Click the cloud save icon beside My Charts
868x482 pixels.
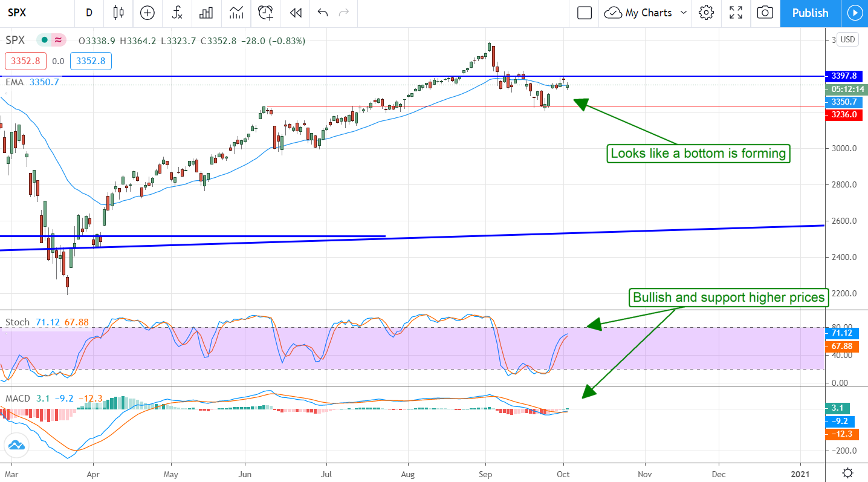613,13
